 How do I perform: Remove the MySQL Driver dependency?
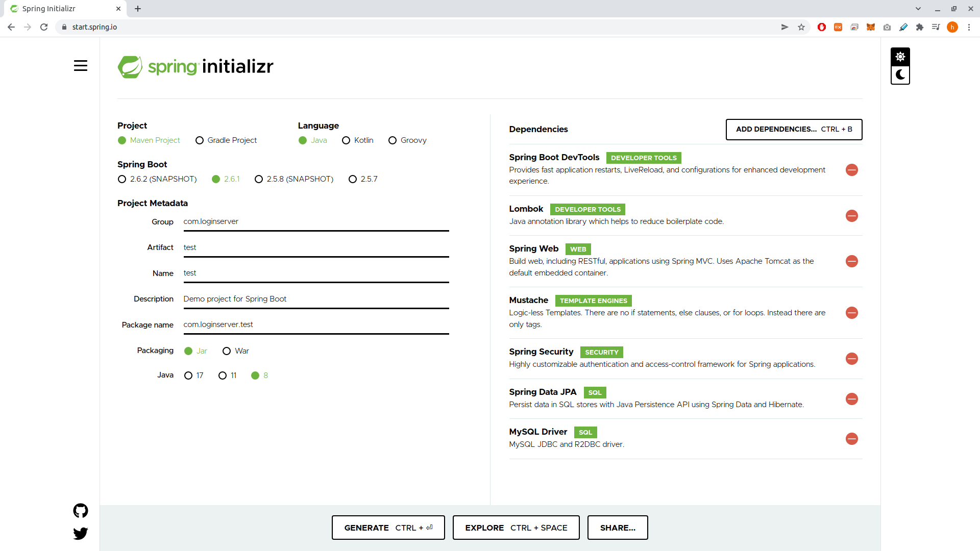coord(851,439)
